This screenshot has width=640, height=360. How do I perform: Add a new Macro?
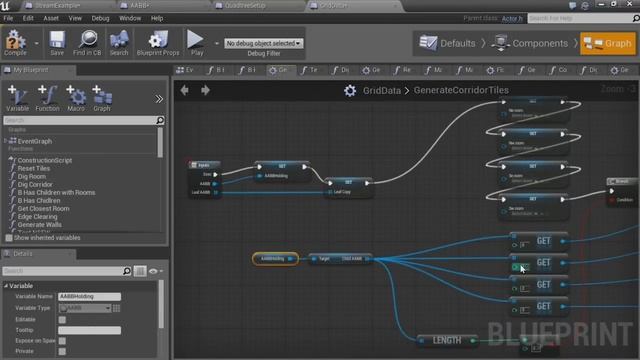[x=76, y=98]
